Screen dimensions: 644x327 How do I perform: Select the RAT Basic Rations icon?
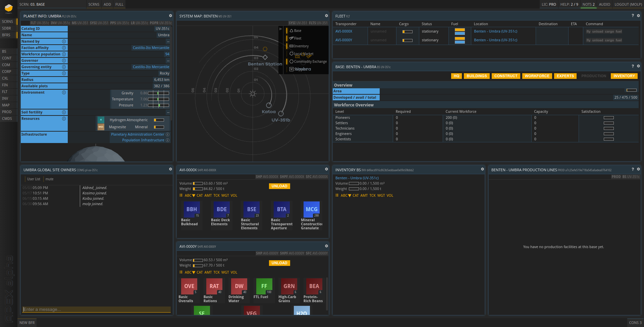214,286
